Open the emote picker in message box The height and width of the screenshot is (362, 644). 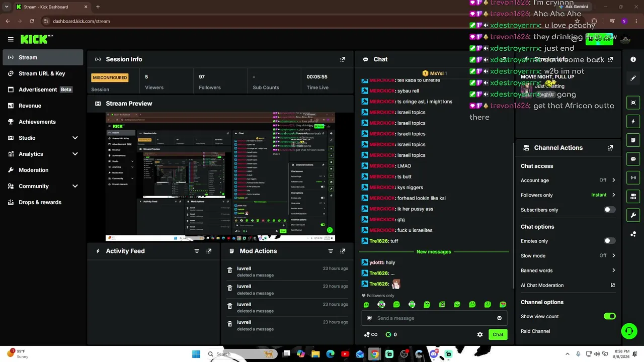tap(499, 318)
